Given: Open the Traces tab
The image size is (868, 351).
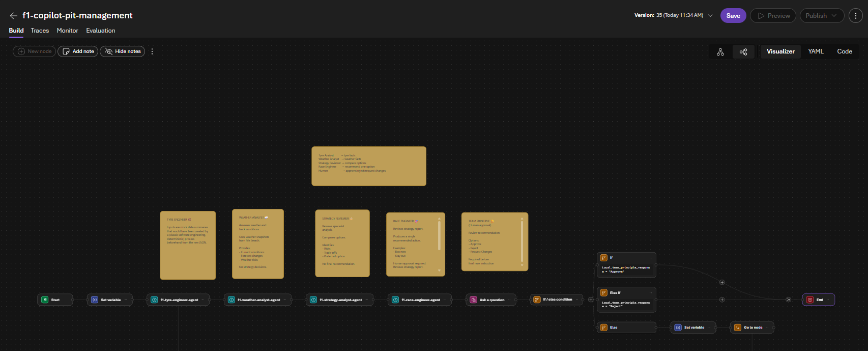Looking at the screenshot, I should tap(40, 31).
